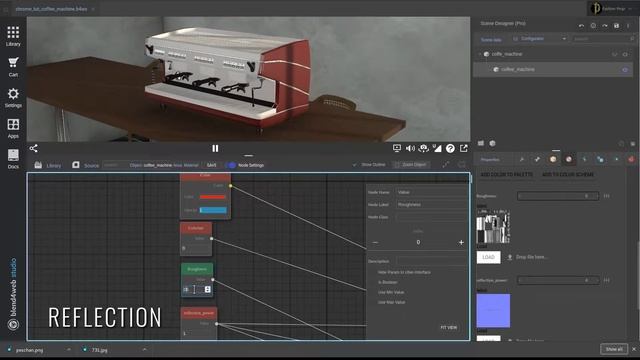Click ADD TO COLOR SCHEME
Viewport: 640px width, 360px height.
point(568,175)
